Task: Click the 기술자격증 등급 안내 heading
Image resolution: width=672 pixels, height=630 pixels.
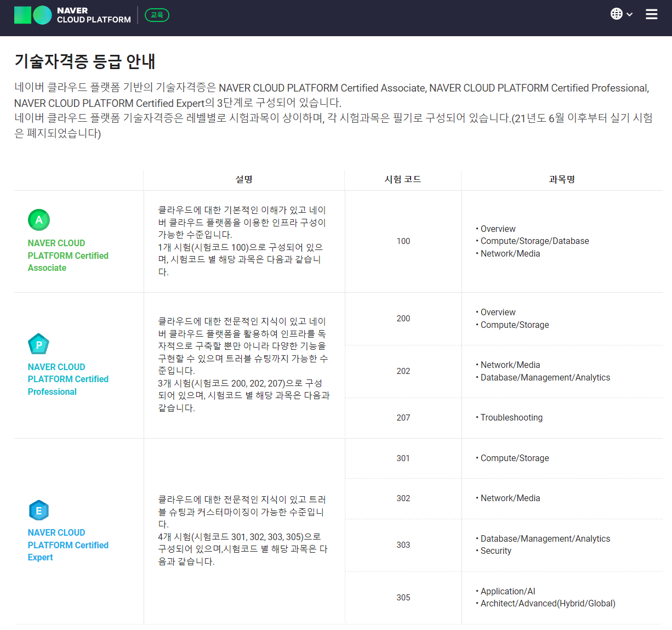Action: point(85,61)
